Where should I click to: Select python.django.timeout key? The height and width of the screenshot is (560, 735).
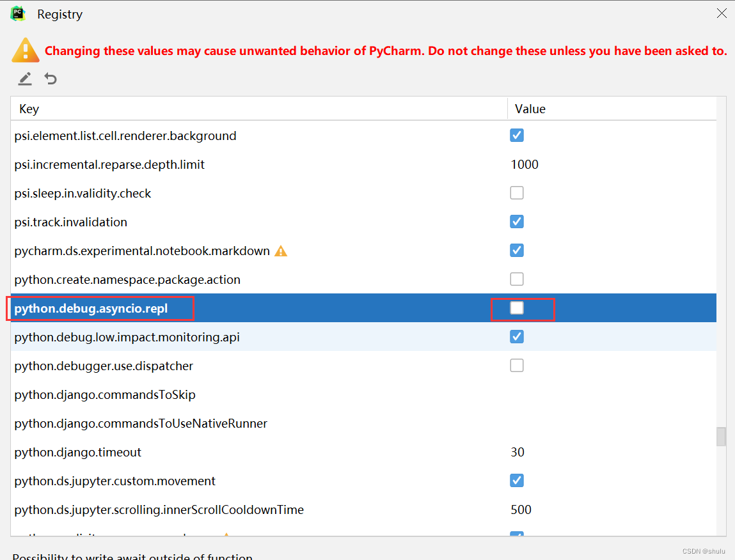click(78, 452)
